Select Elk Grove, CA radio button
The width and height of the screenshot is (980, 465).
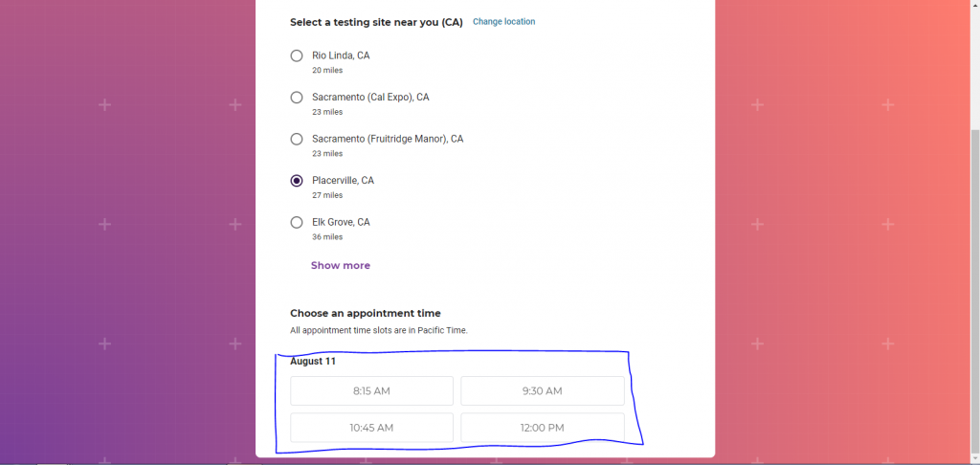[297, 222]
